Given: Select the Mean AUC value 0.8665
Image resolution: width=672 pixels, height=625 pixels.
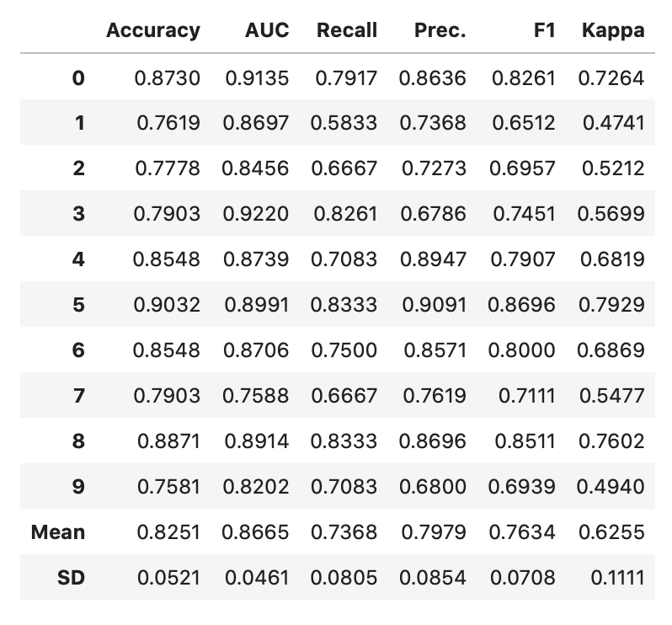Looking at the screenshot, I should tap(256, 532).
